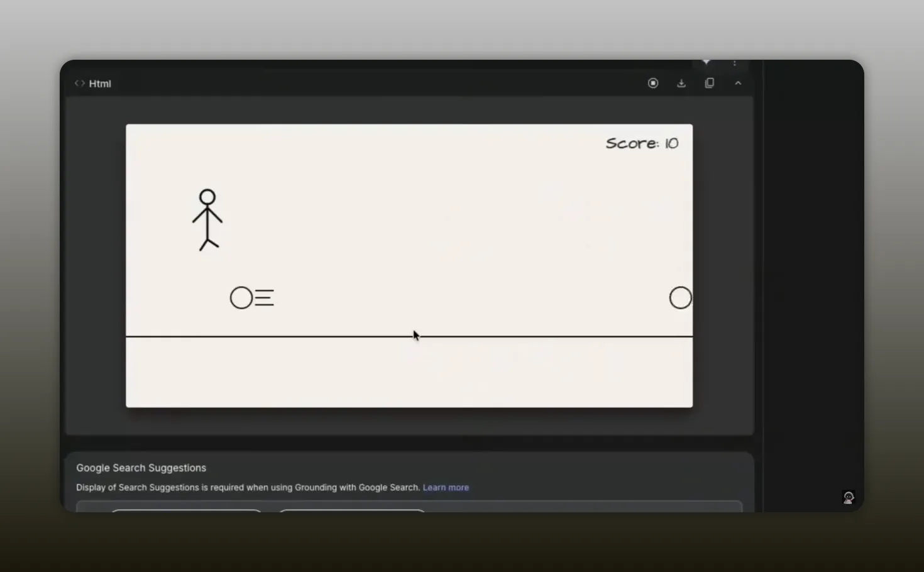Click the Score: 10 display

click(x=642, y=143)
